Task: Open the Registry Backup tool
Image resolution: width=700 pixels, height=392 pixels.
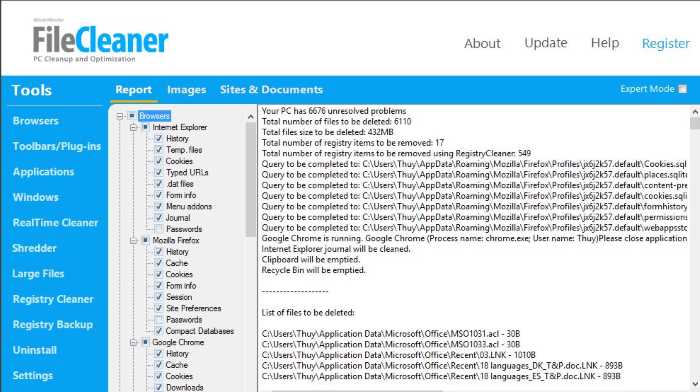Action: click(53, 325)
